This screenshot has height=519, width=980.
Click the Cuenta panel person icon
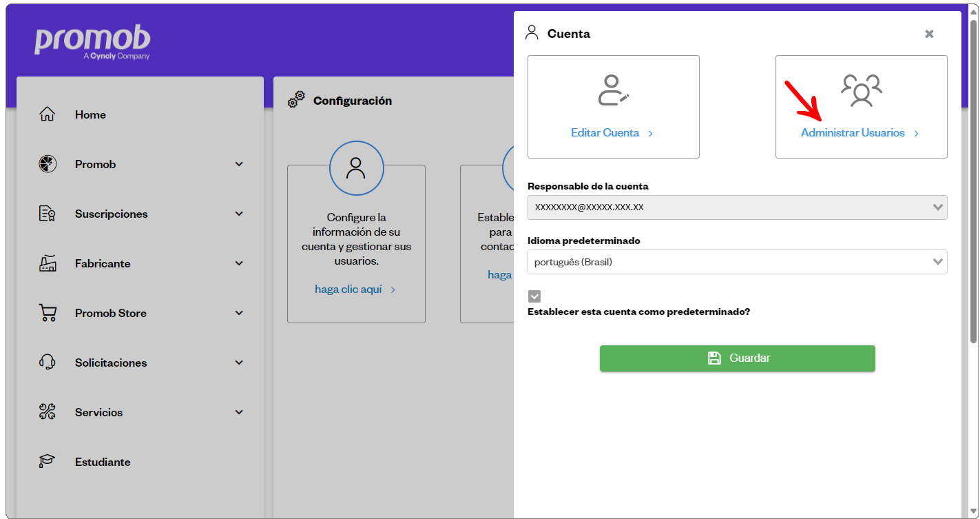pos(531,33)
